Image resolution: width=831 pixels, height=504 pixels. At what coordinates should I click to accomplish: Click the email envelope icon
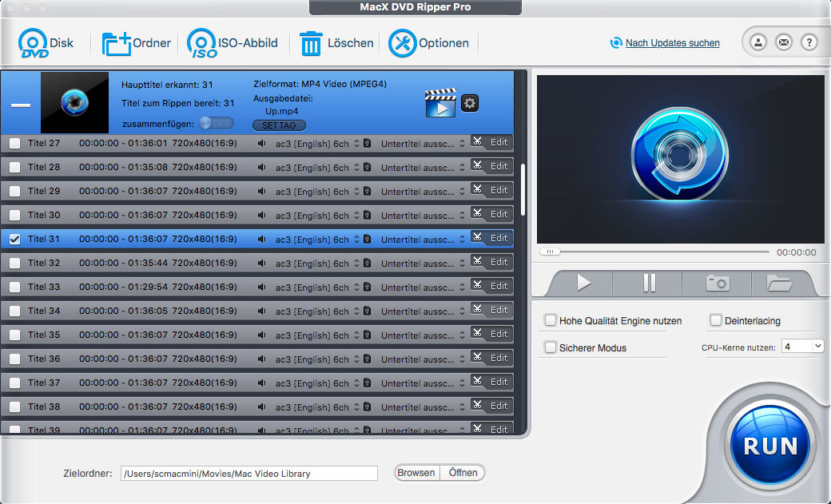pos(784,42)
